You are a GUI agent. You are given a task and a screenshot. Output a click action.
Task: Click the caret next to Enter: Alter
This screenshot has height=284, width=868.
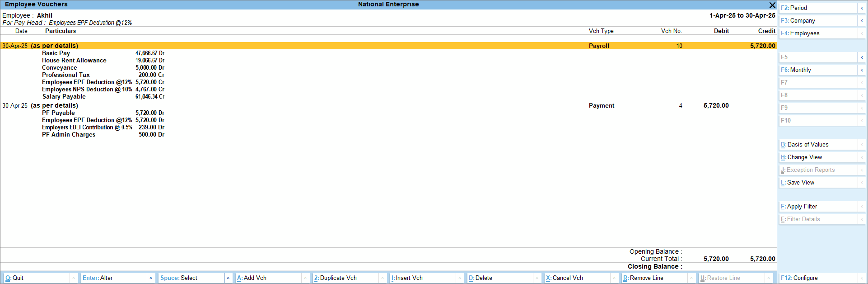point(151,278)
